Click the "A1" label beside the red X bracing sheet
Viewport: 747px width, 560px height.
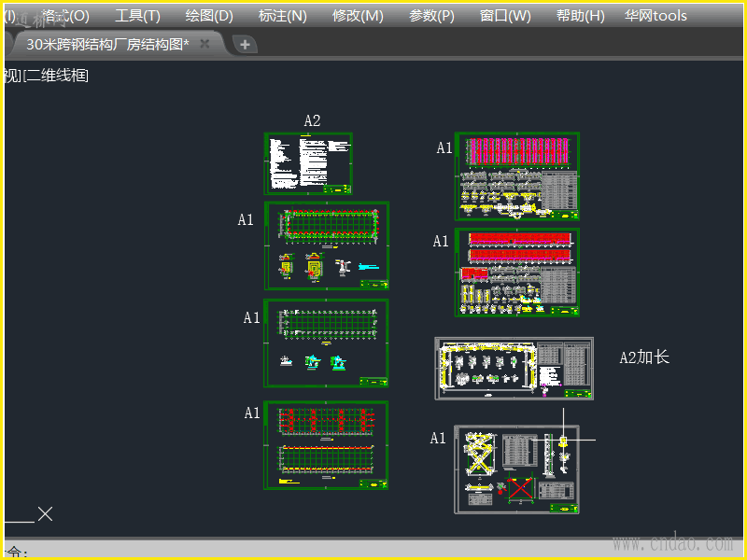tap(437, 438)
